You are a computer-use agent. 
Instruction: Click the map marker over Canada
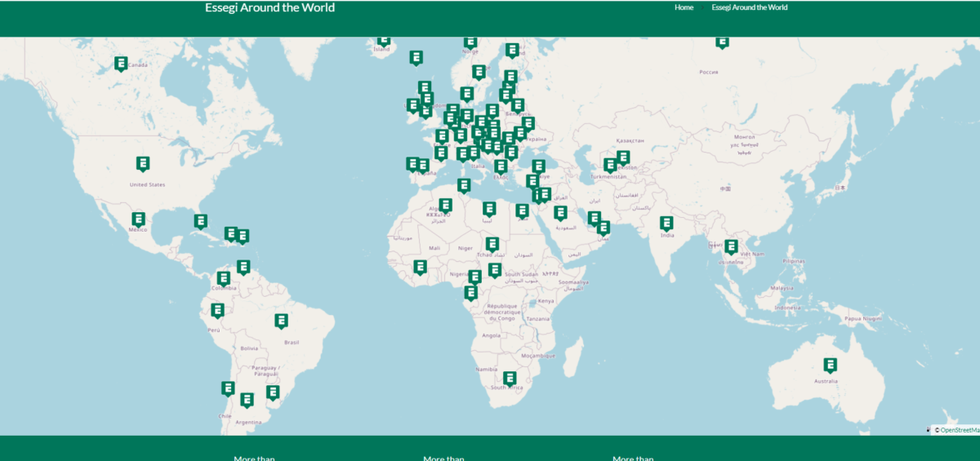(x=121, y=63)
